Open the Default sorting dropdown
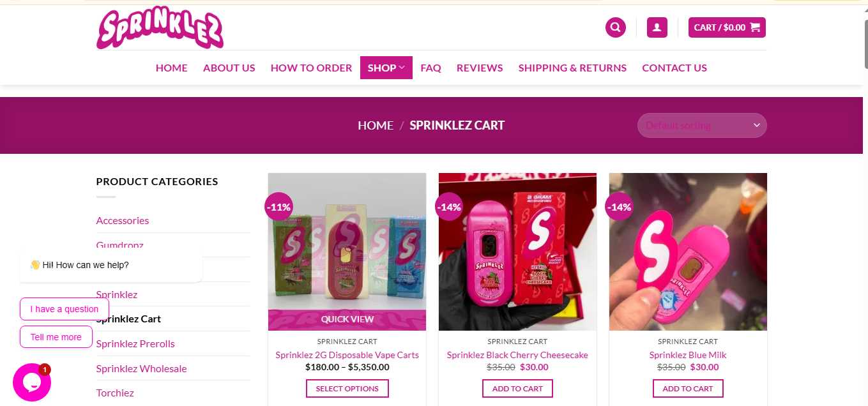This screenshot has width=868, height=406. click(702, 125)
